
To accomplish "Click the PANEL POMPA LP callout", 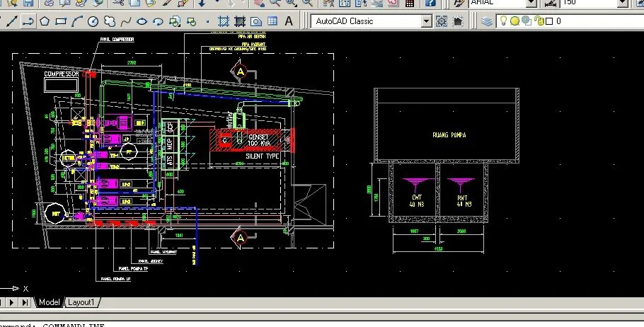I will pos(115,279).
